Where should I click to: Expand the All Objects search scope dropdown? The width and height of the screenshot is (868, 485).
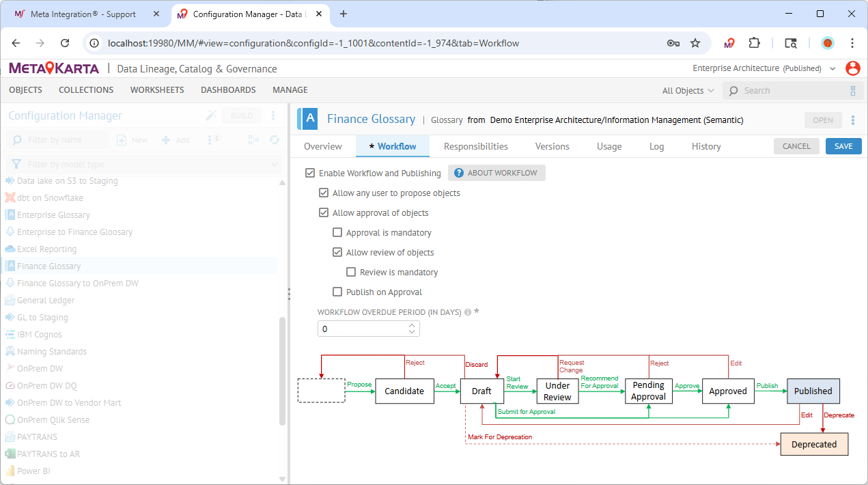[x=688, y=91]
